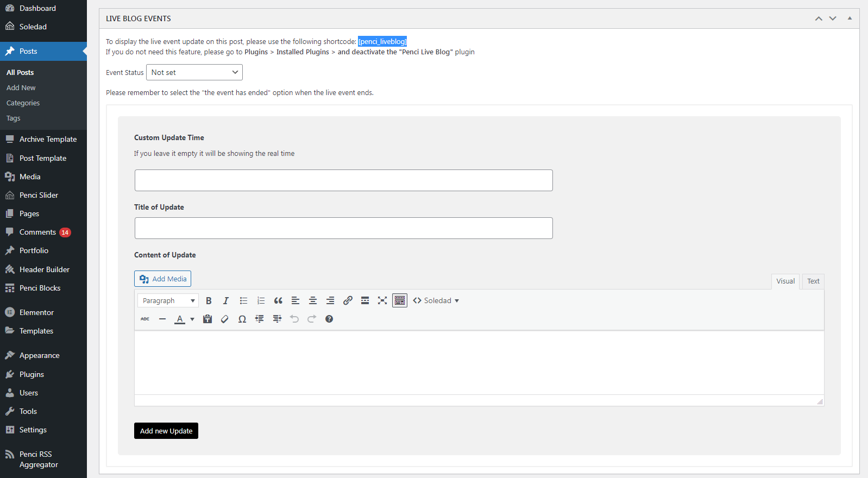This screenshot has width=868, height=478.
Task: Switch to the Text editor tab
Action: point(813,281)
